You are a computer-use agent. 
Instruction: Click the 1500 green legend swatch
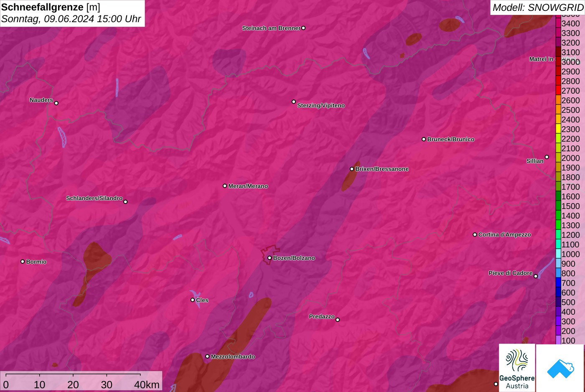pos(558,206)
